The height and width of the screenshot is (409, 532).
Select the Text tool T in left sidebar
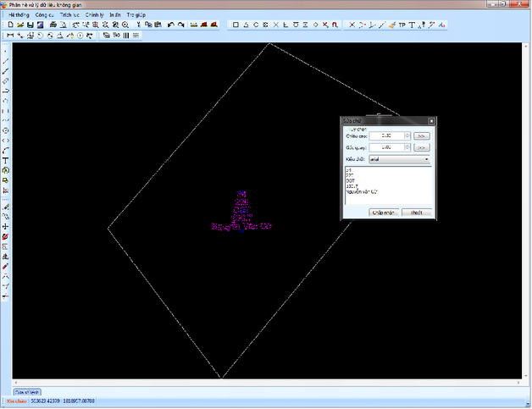5,161
